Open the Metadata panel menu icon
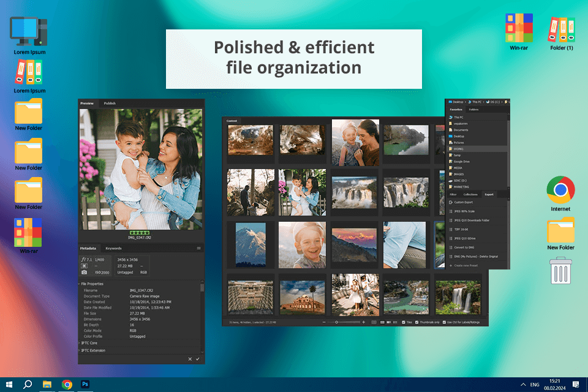Screen dimensions: 588x392 [198, 249]
